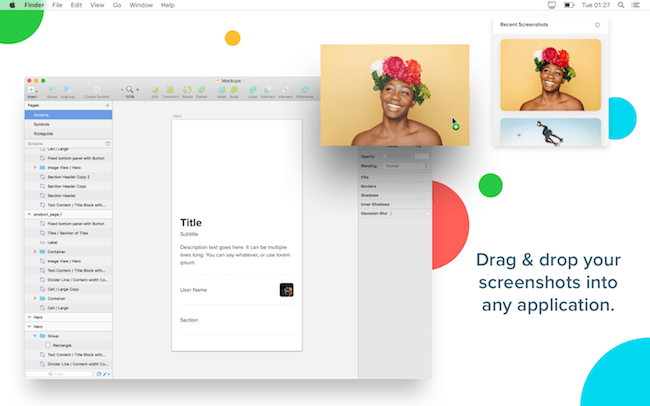Select the Label text layer
The height and width of the screenshot is (406, 650).
pyautogui.click(x=68, y=243)
